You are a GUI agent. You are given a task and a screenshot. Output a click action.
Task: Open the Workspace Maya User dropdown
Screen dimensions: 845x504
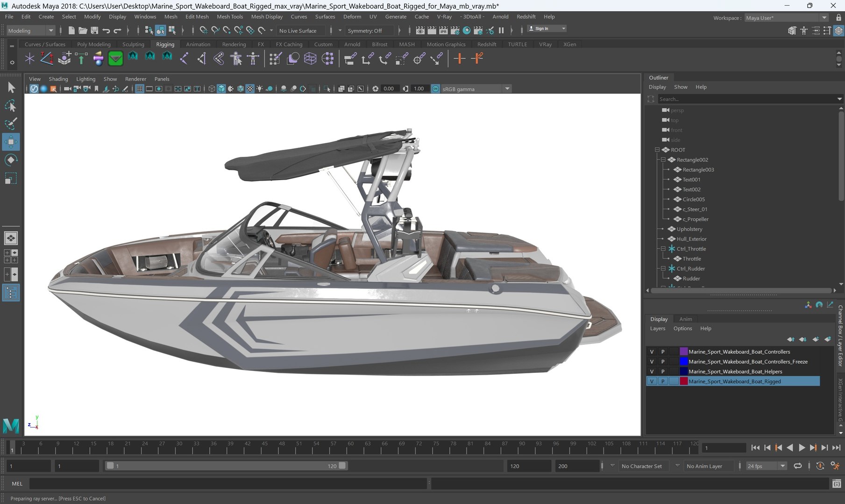point(786,18)
